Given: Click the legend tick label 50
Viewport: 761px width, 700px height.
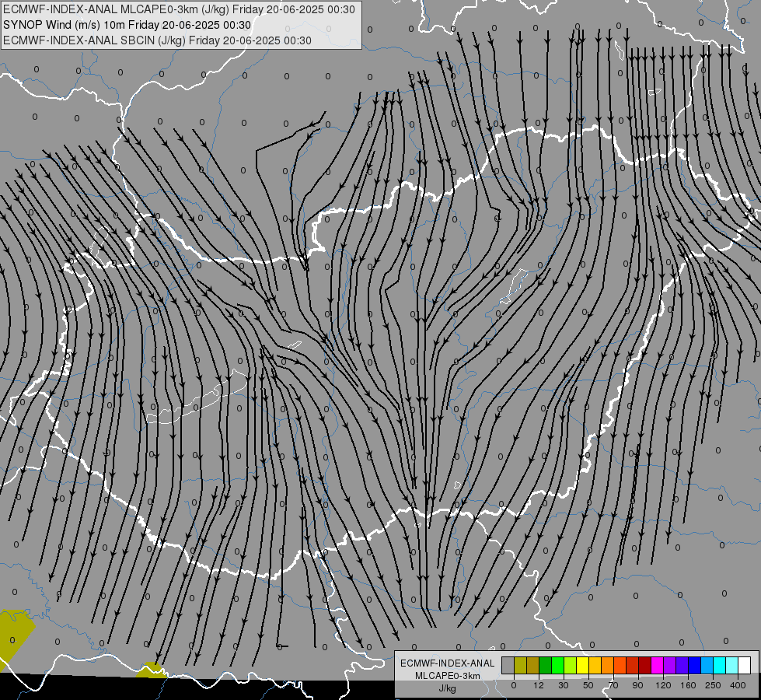Looking at the screenshot, I should 588,685.
